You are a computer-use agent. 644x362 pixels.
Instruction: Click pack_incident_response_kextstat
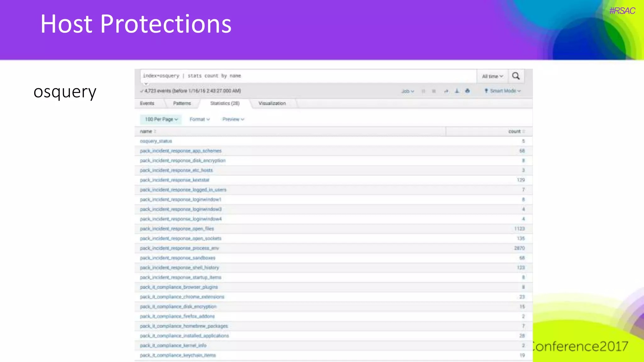(175, 180)
